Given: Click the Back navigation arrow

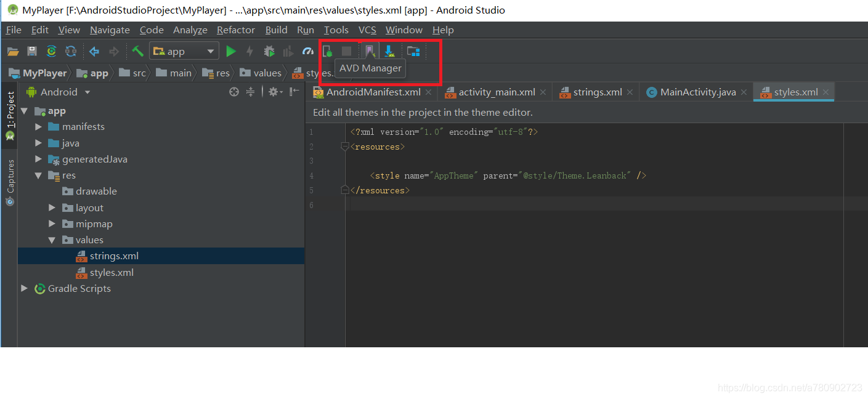Looking at the screenshot, I should [94, 52].
